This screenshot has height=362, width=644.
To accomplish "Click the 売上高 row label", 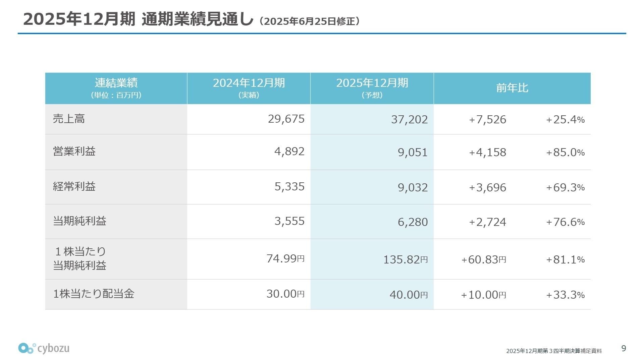I will click(69, 119).
